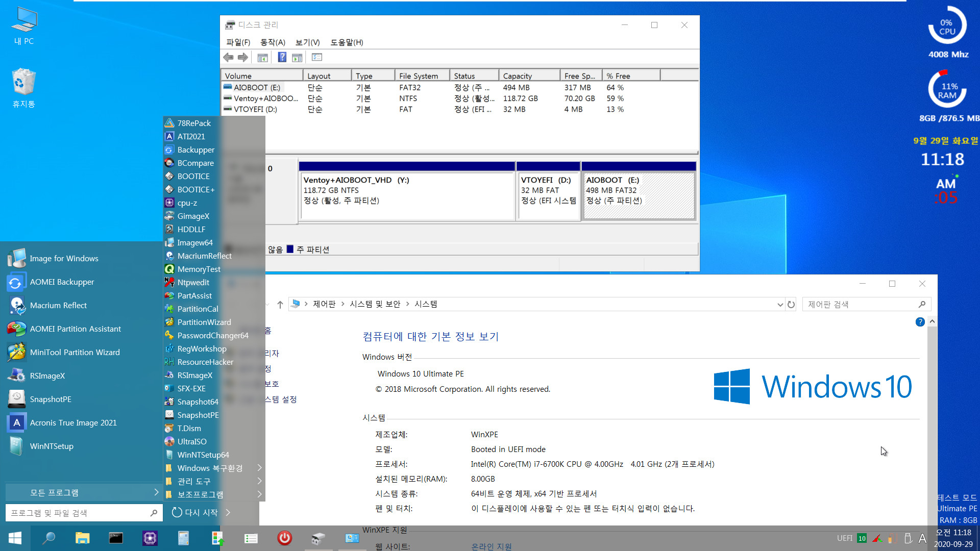Launch Macrium Reflect from pinned list

pyautogui.click(x=58, y=306)
